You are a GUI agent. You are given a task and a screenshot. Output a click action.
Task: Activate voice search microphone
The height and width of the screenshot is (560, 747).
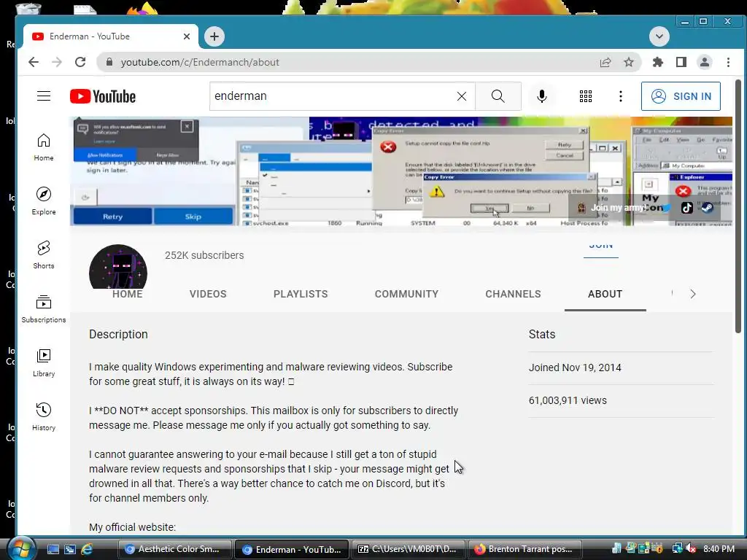point(542,96)
